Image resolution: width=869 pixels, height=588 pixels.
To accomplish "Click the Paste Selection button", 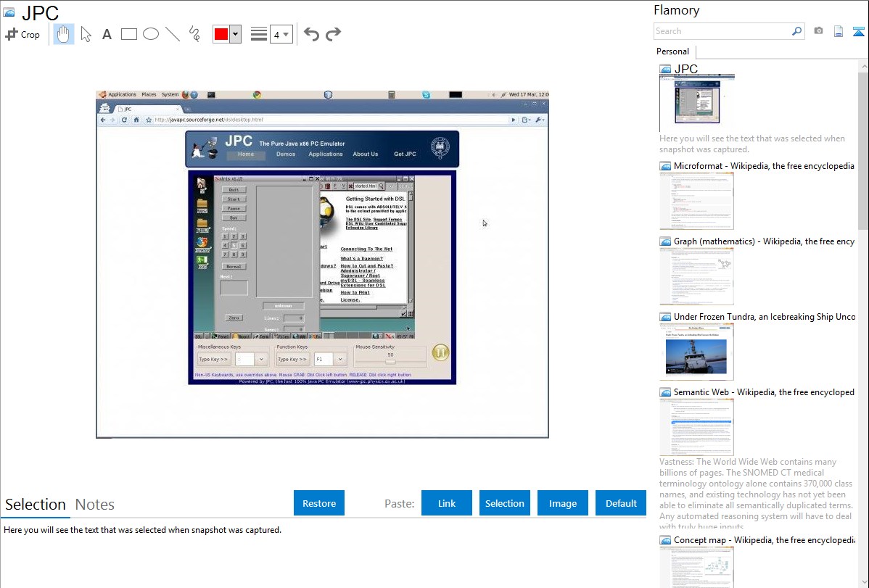I will (505, 503).
